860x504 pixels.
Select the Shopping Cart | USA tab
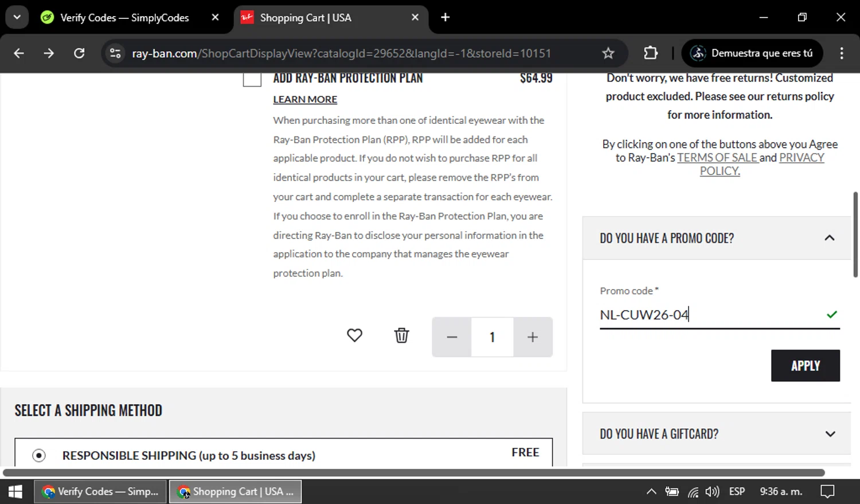[330, 18]
